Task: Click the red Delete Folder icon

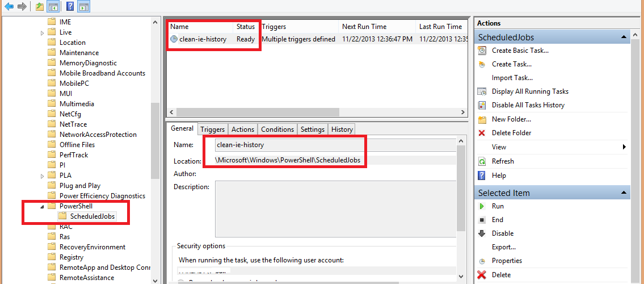Action: 482,133
